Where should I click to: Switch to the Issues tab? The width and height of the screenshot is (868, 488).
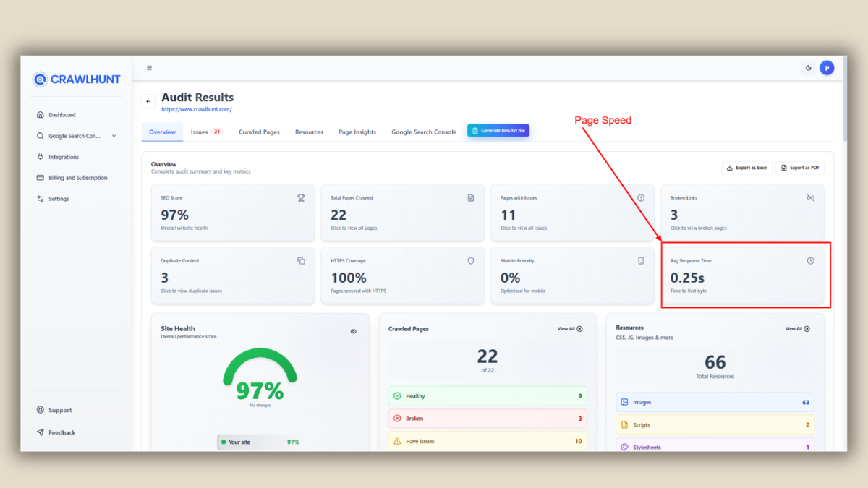(x=206, y=132)
